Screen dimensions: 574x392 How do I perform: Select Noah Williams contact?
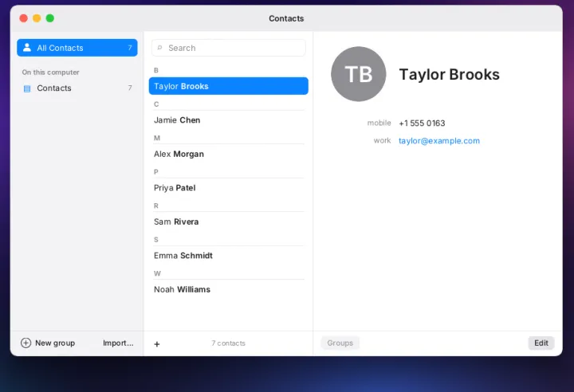click(229, 289)
